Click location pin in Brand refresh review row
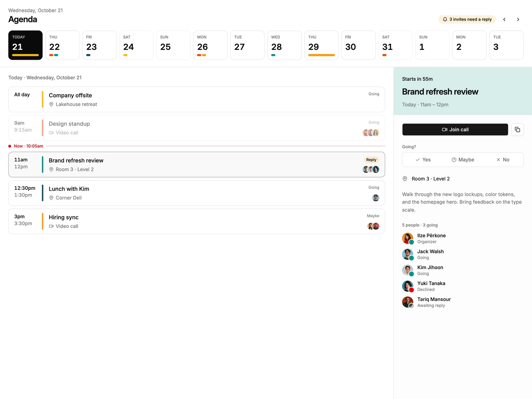532x399 pixels. point(51,169)
